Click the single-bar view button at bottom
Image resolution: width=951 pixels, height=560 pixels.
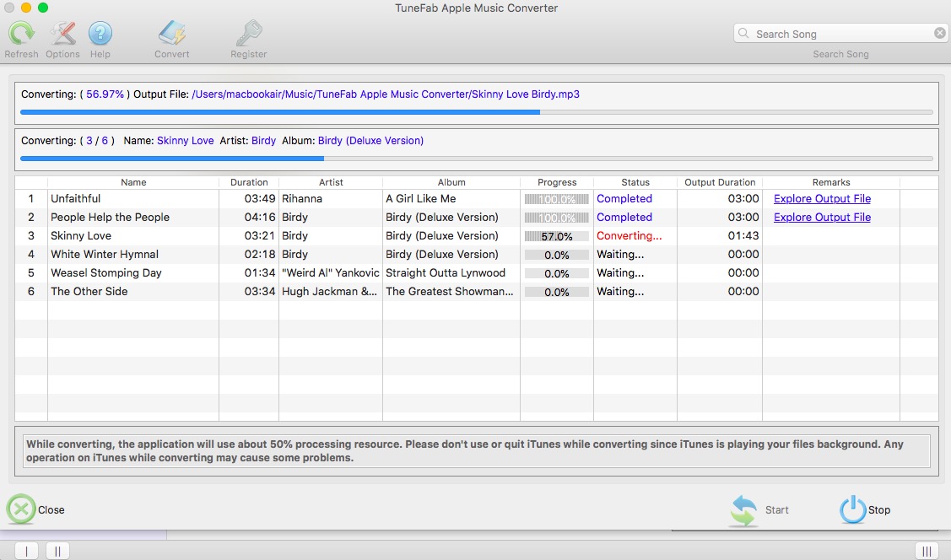click(27, 551)
